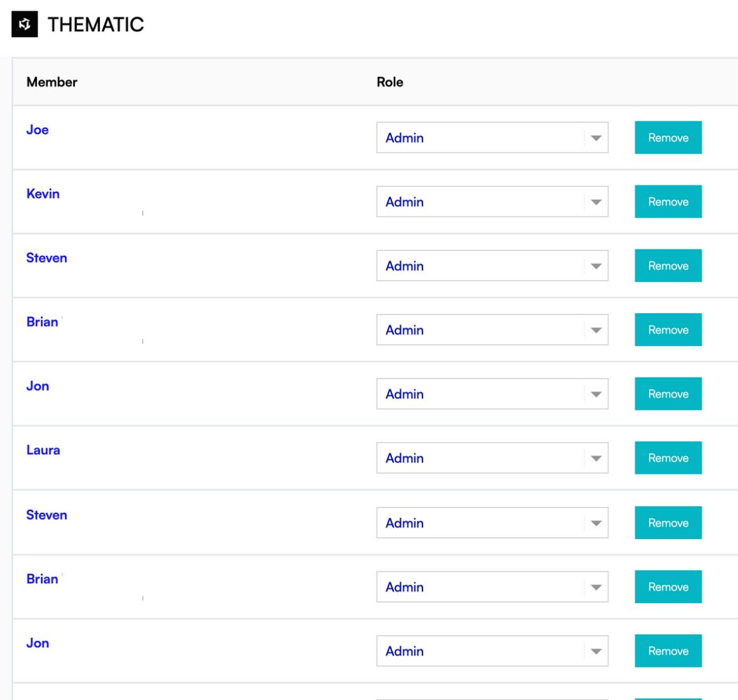Image resolution: width=738 pixels, height=700 pixels.
Task: Open Joe's member profile link
Action: [x=37, y=129]
